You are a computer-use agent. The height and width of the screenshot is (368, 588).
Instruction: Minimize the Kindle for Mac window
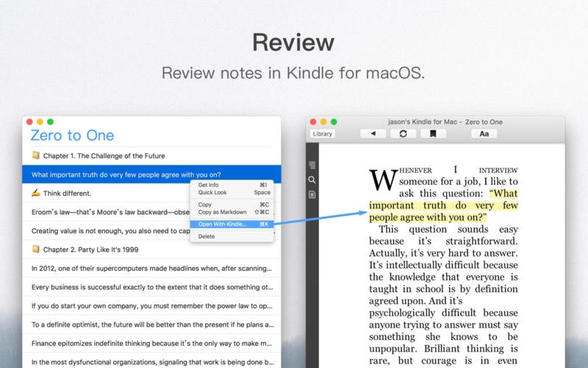323,121
